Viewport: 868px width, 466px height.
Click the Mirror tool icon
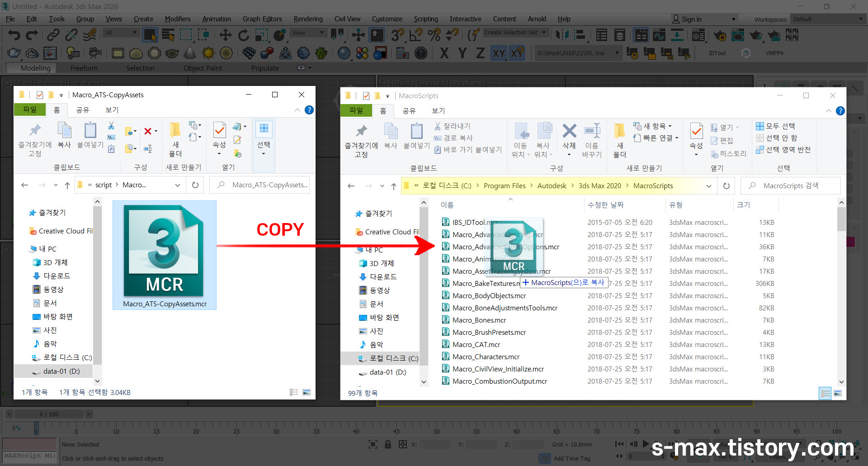tap(562, 35)
